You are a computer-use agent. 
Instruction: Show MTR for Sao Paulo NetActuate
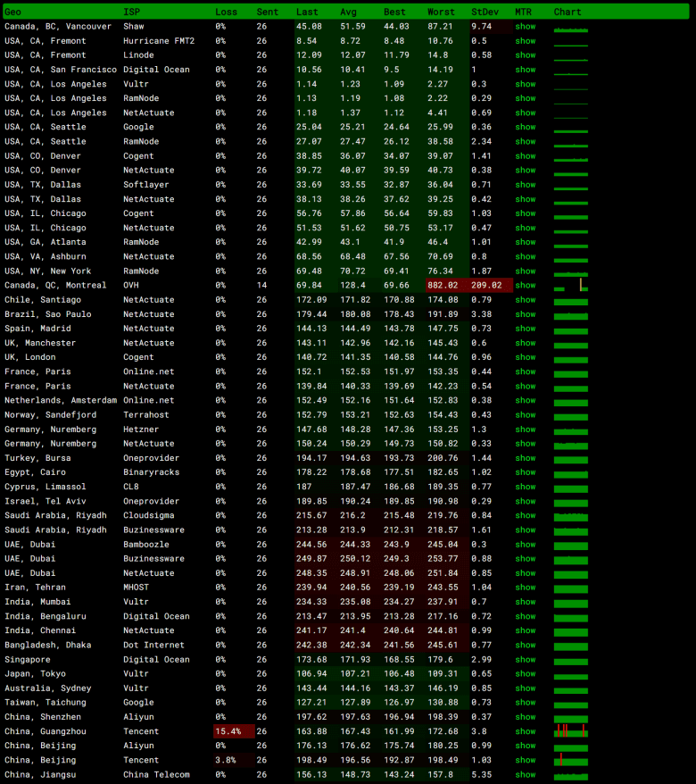[525, 314]
